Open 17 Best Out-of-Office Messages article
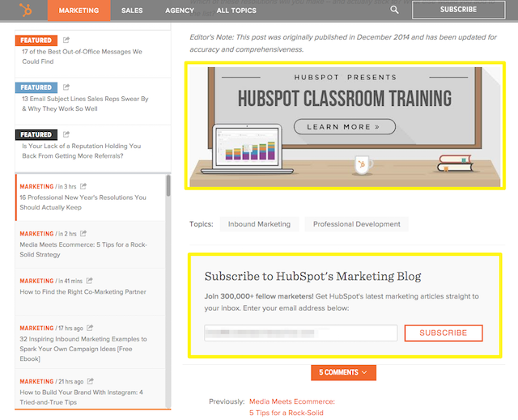Viewport: 518px width, 420px height. (x=83, y=57)
